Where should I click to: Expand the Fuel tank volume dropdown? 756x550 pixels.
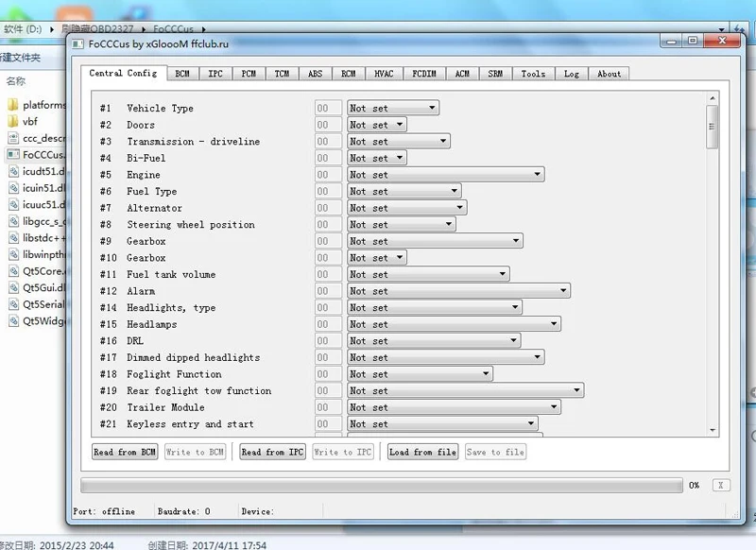[428, 274]
